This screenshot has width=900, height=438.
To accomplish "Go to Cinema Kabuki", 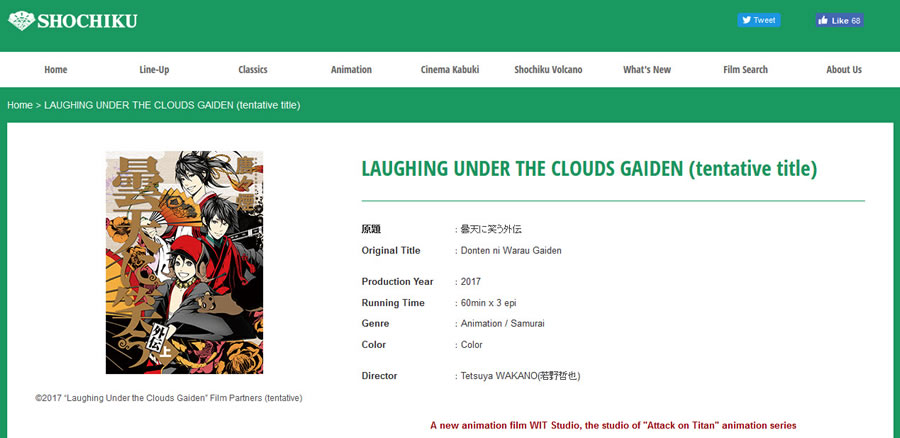I will (450, 69).
